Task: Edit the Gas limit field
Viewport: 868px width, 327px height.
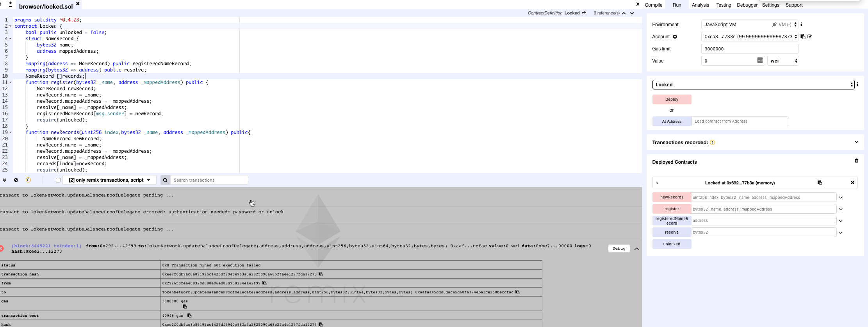Action: pos(750,48)
